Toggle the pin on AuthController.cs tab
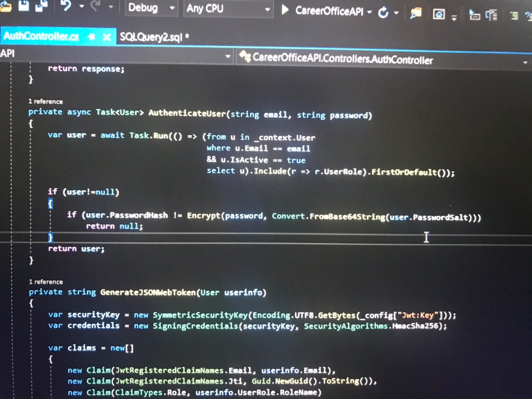This screenshot has width=532, height=399. click(x=91, y=37)
